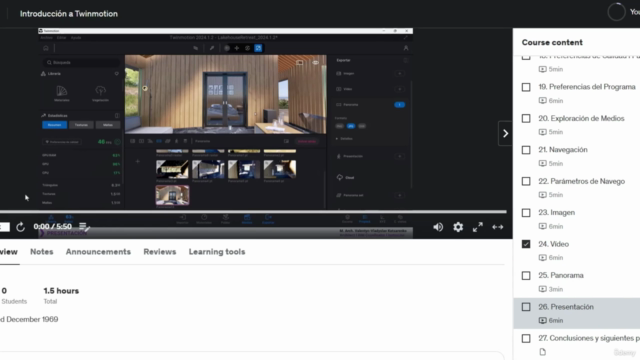Play lecture 21. Navegación
This screenshot has height=360, width=640.
[x=563, y=150]
